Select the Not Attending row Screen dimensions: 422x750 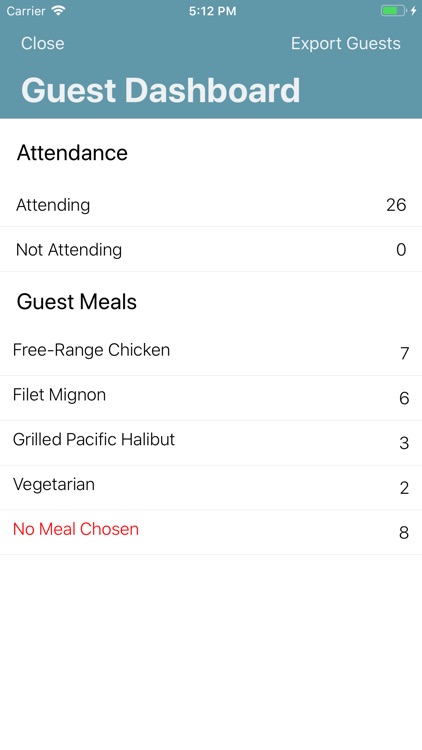211,249
